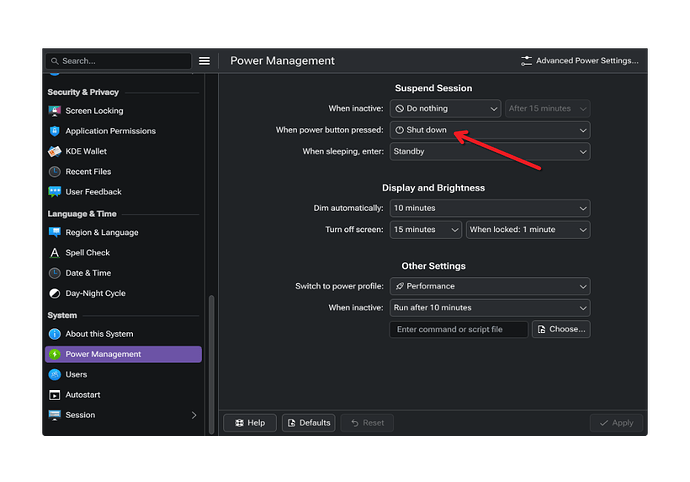Click the About this System info icon
This screenshot has height=482, width=690.
pyautogui.click(x=55, y=334)
